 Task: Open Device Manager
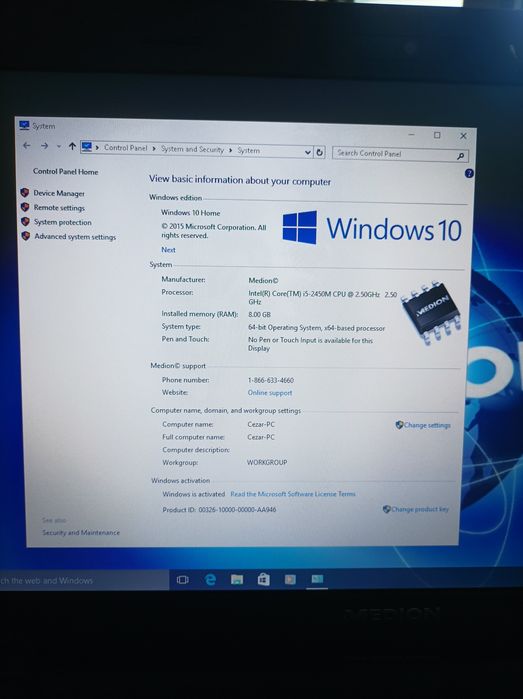tap(59, 193)
